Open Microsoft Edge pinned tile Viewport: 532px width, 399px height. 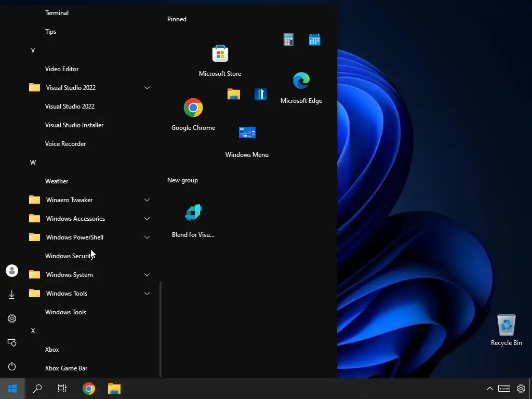coord(301,87)
